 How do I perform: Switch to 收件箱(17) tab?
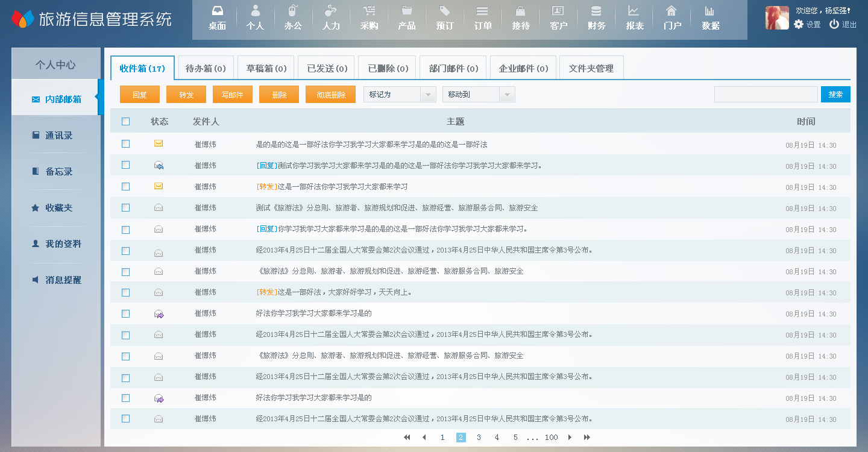coord(142,68)
